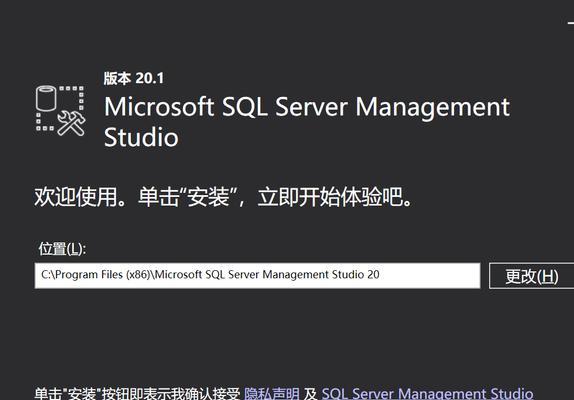Click the 欢迎使用 welcome message text

[x=223, y=197]
